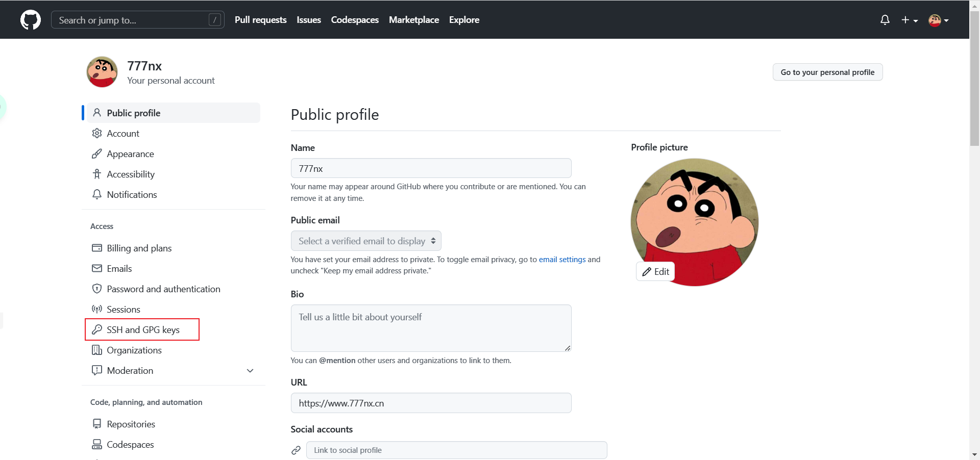Click the repo icon beside Repositories
980x460 pixels.
(97, 424)
